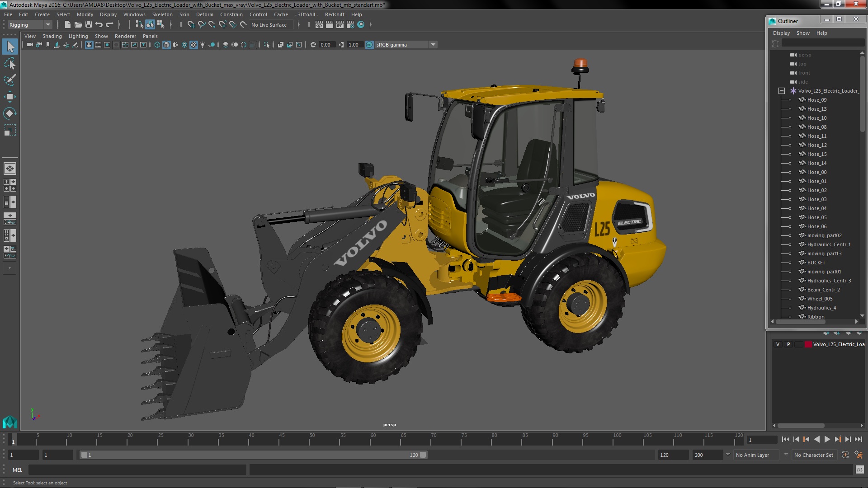
Task: Go to start of playback range
Action: [x=785, y=439]
